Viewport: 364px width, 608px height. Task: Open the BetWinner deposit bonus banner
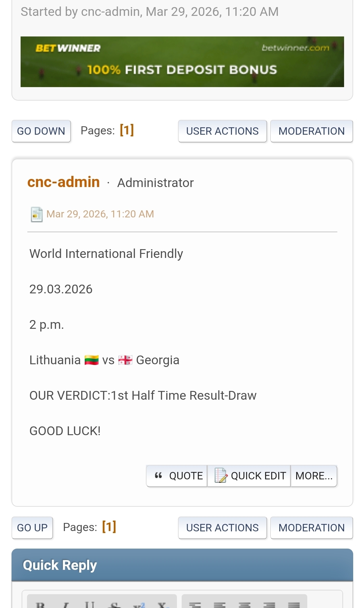182,62
